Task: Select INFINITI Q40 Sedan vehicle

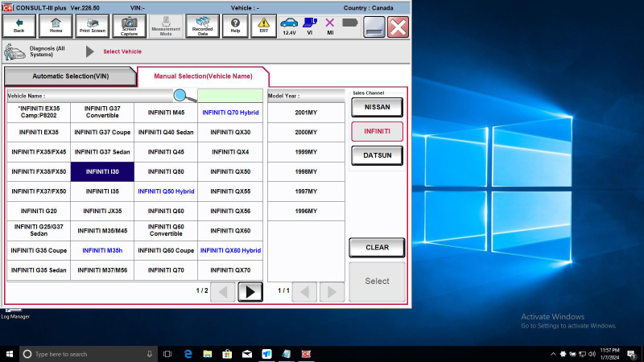Action: 166,132
